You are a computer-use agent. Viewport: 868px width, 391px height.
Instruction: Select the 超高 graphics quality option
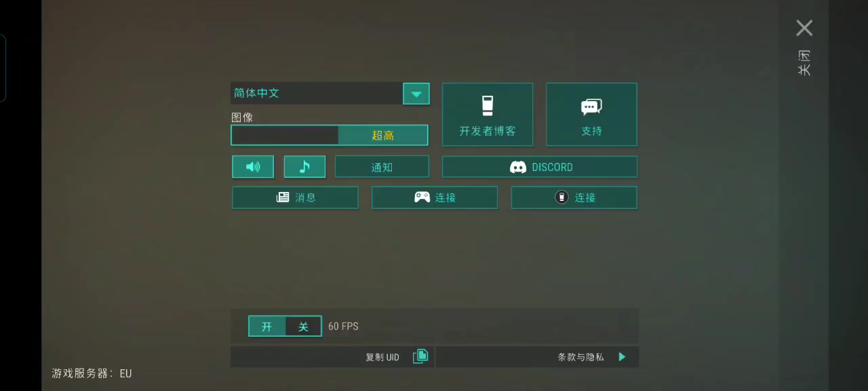(383, 135)
